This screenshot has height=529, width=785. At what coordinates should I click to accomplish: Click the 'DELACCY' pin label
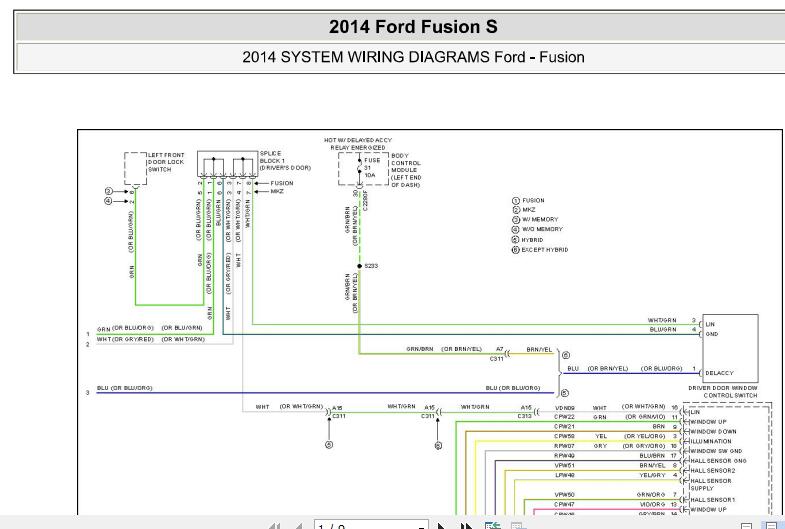[x=719, y=373]
